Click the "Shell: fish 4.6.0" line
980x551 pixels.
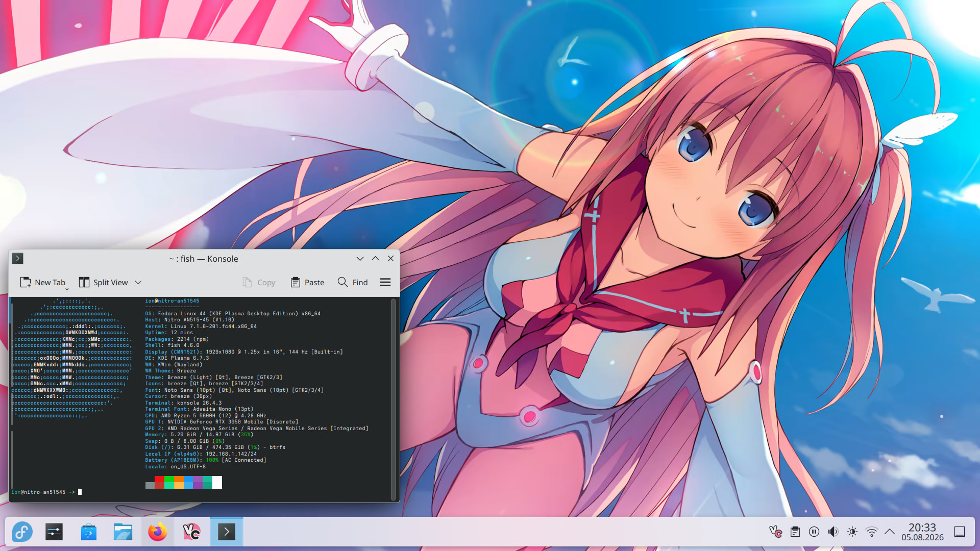[172, 345]
